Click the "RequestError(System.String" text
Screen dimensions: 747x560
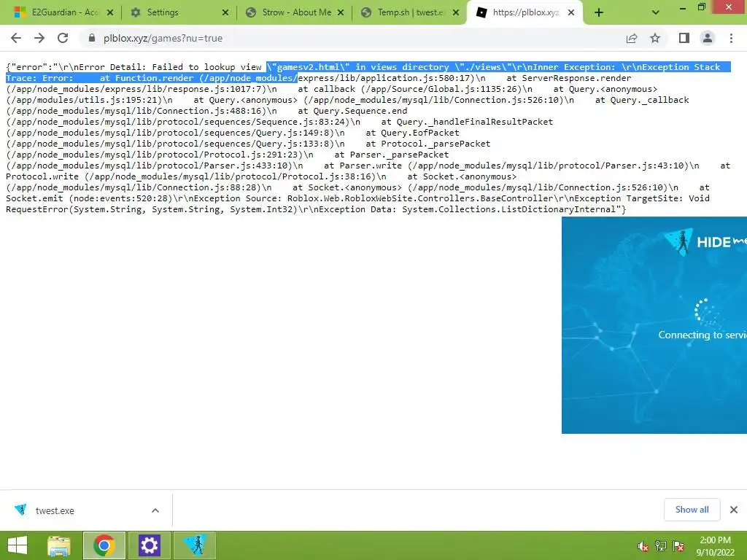(x=76, y=209)
